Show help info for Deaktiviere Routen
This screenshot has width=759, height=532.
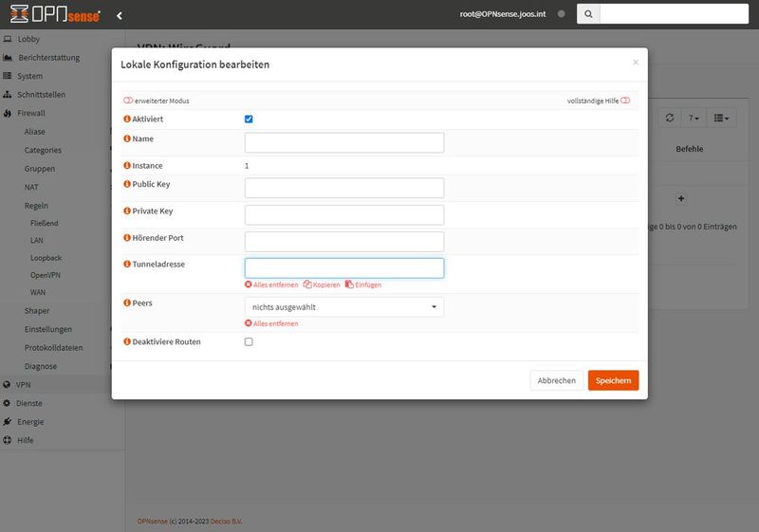tap(127, 341)
